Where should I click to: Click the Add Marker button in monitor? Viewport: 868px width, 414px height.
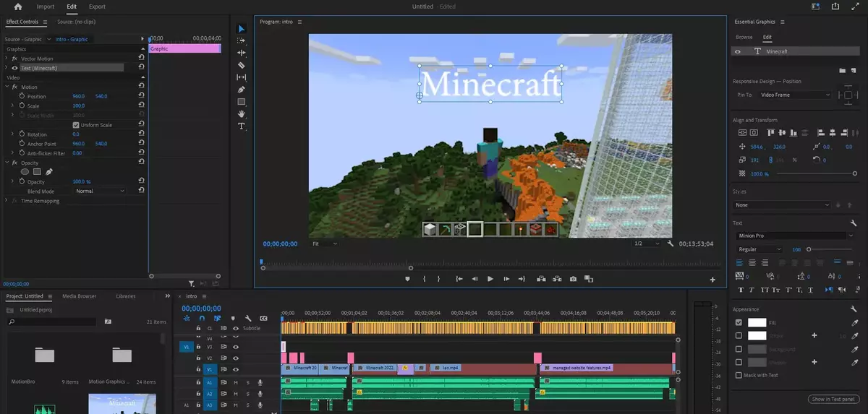[407, 279]
